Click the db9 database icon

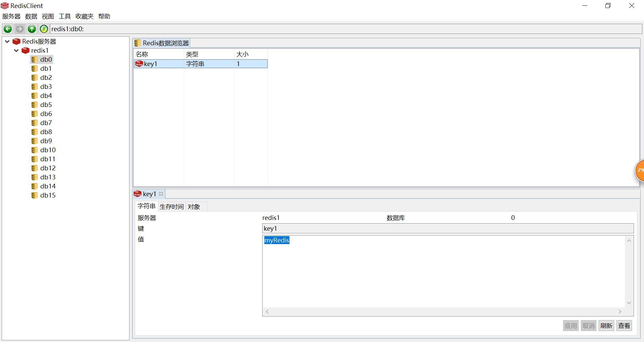pyautogui.click(x=35, y=141)
